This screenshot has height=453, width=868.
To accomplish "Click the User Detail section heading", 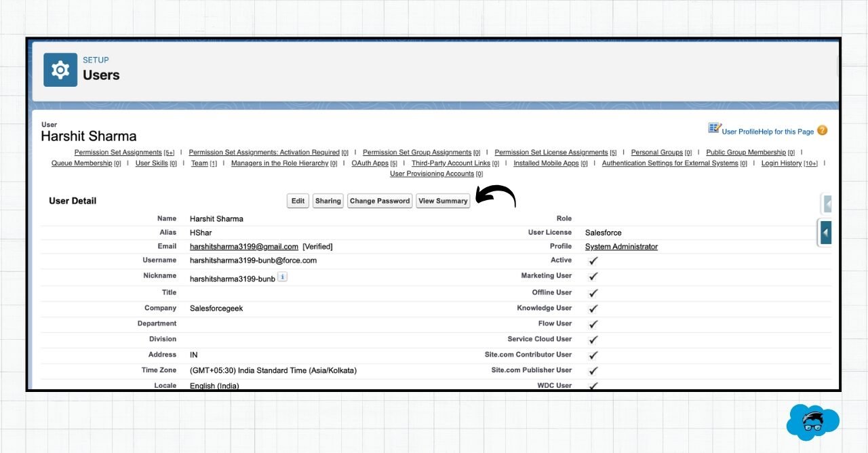I will pyautogui.click(x=73, y=201).
